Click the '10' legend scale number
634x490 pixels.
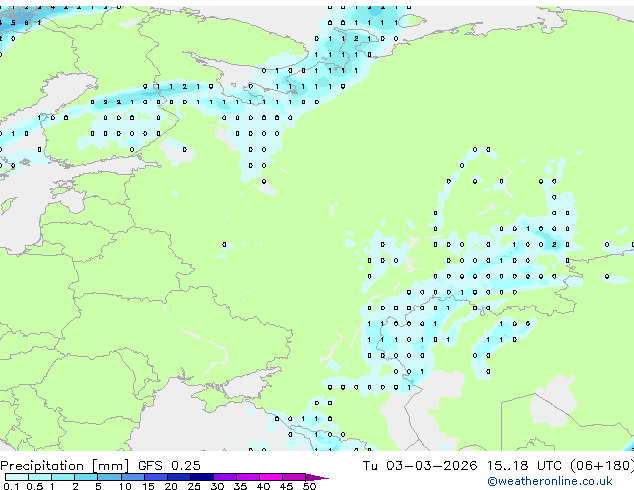pos(125,486)
